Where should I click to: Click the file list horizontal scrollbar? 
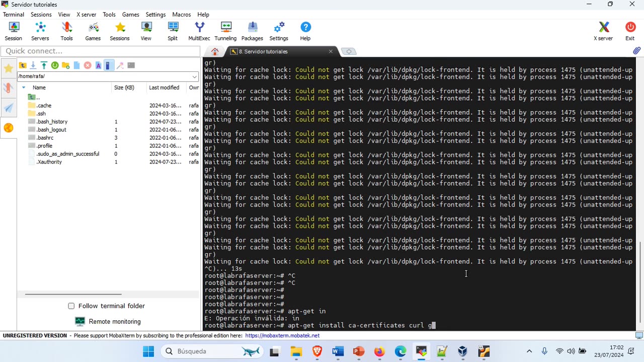pyautogui.click(x=73, y=294)
